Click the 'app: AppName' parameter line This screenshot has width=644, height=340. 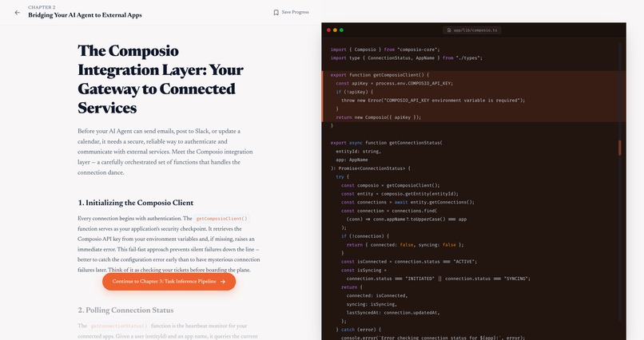tap(352, 160)
